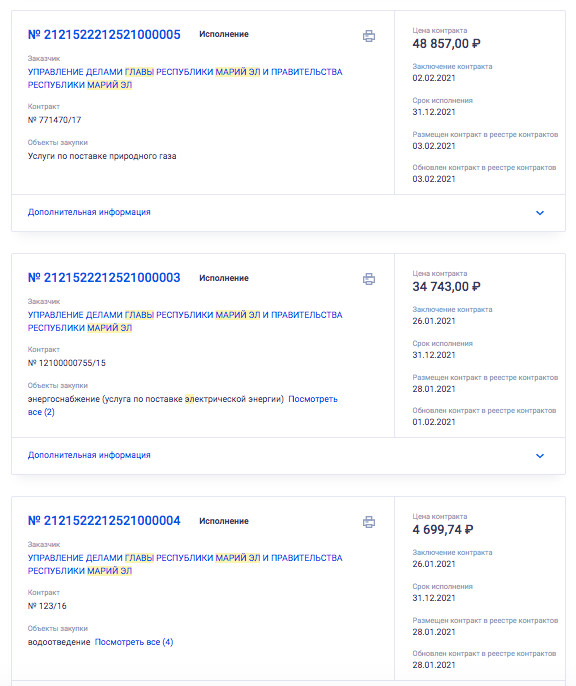Open 'Дополнительная информация' under electricity contract
This screenshot has height=686, width=576.
(x=89, y=455)
